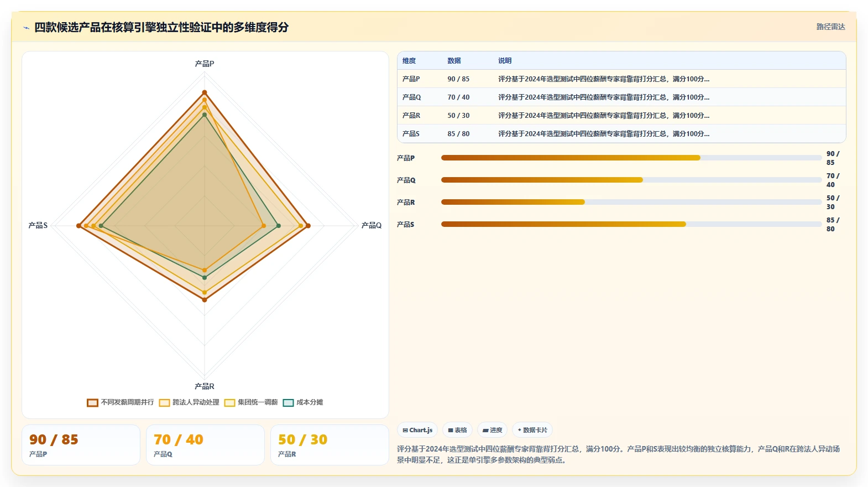Click the 产品P progress bar

[x=631, y=158]
